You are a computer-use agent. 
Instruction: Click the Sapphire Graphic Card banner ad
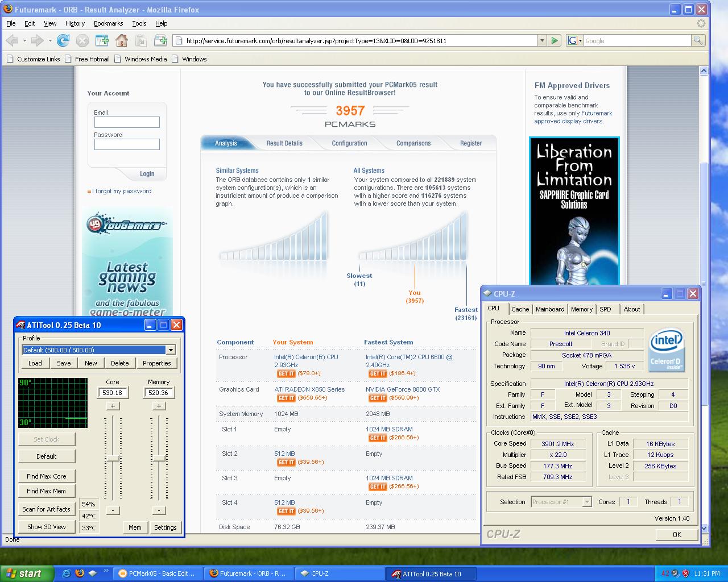tap(574, 210)
